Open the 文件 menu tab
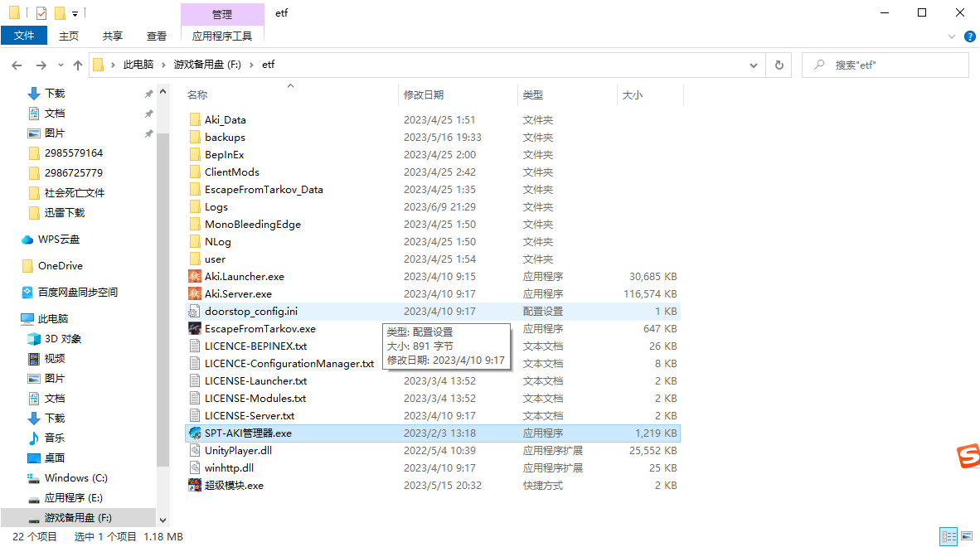Viewport: 980px width, 547px height. coord(24,36)
